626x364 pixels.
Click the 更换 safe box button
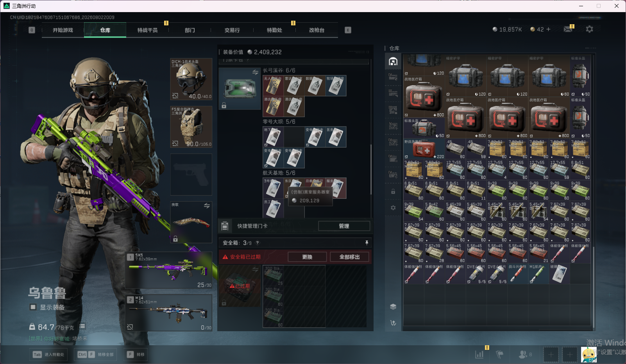pyautogui.click(x=307, y=257)
